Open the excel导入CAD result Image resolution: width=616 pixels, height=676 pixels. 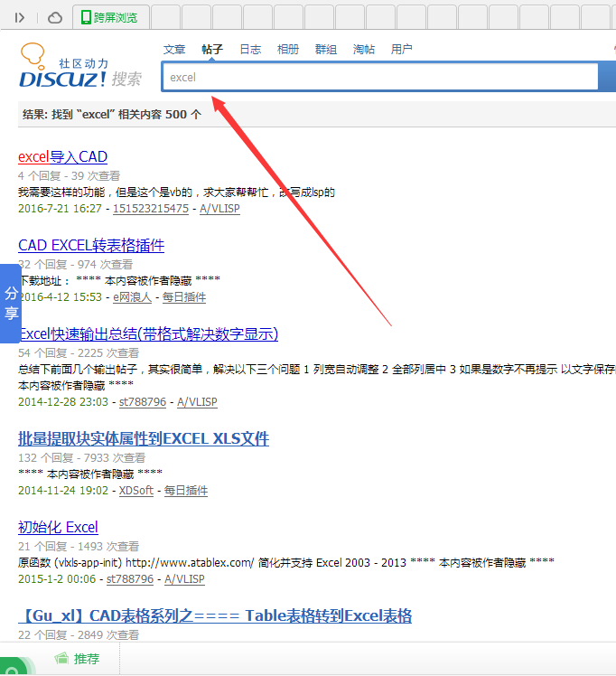click(62, 157)
